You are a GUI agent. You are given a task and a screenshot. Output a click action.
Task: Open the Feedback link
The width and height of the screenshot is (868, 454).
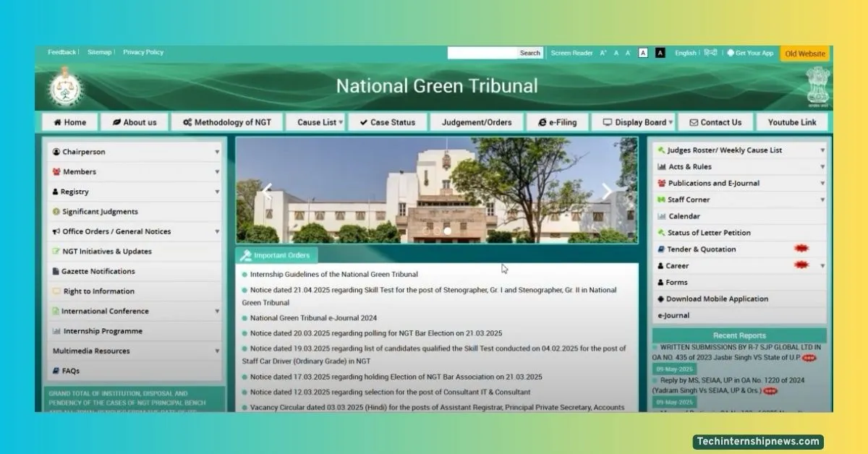pyautogui.click(x=61, y=52)
